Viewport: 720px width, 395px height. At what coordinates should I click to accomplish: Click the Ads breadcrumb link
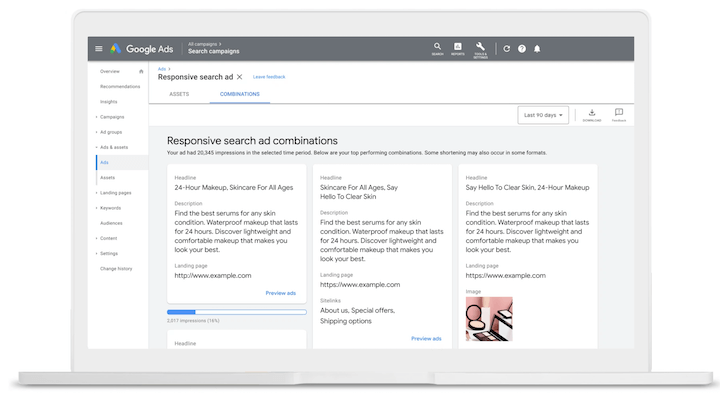162,69
